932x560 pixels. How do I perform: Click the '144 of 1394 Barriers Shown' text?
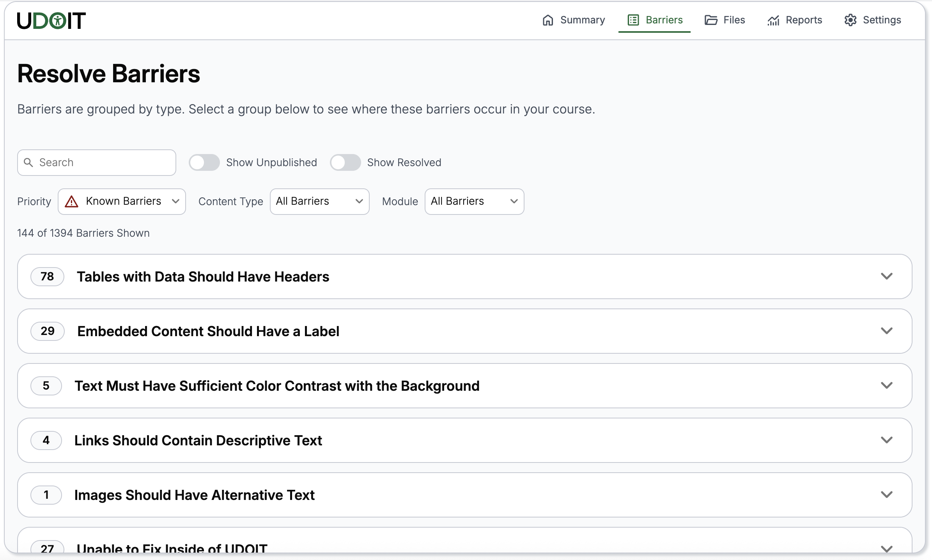point(83,233)
